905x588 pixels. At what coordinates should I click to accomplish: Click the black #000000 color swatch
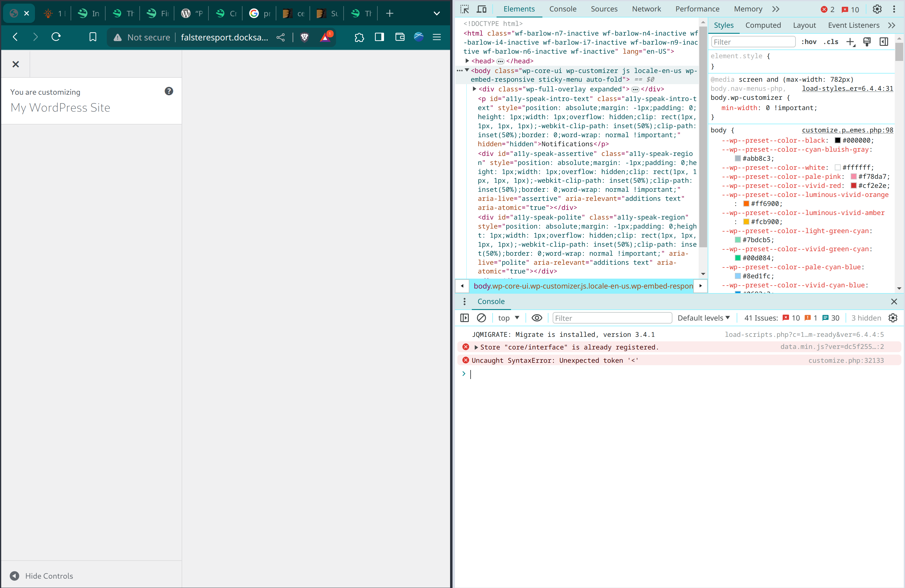(x=837, y=141)
